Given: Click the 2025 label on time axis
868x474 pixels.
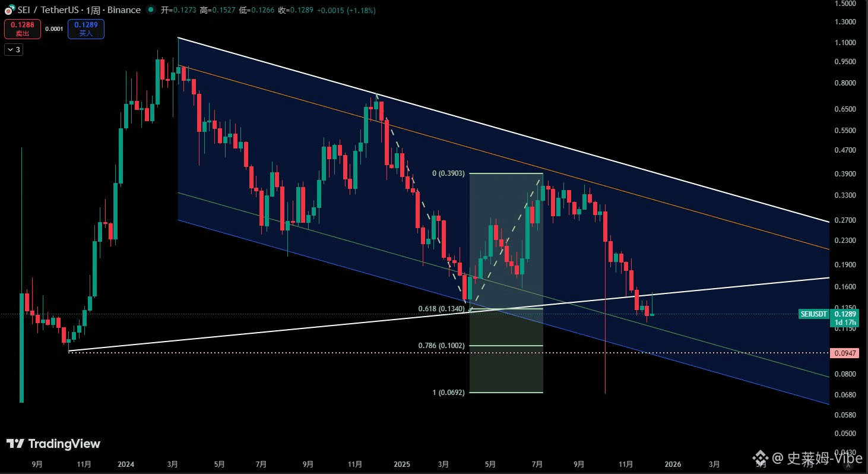Looking at the screenshot, I should pyautogui.click(x=401, y=464).
